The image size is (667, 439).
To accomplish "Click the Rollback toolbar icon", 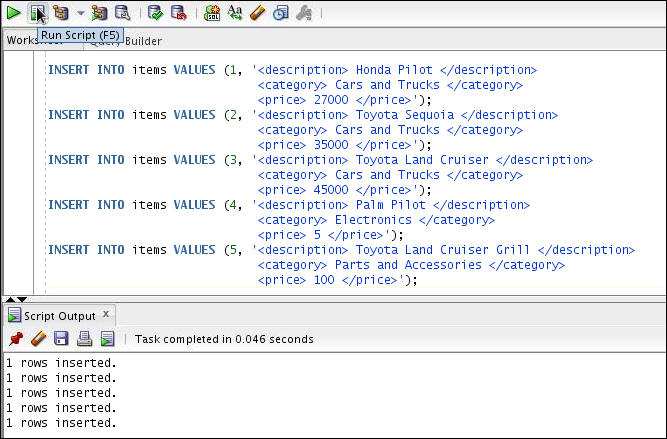I will [x=178, y=13].
